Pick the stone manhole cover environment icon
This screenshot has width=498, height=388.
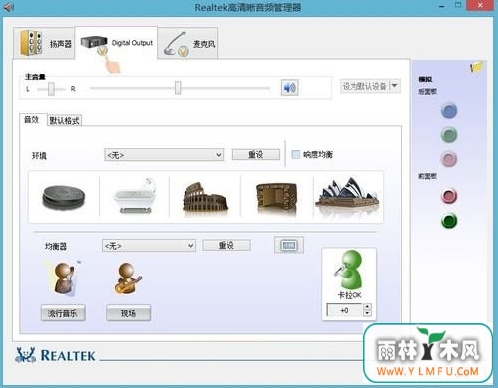point(63,197)
